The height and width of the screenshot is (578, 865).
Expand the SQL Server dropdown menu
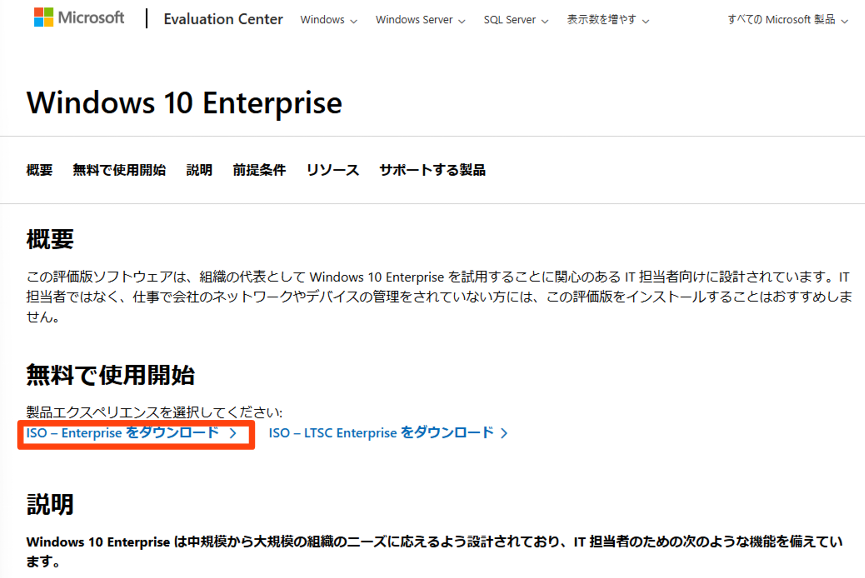click(x=516, y=20)
